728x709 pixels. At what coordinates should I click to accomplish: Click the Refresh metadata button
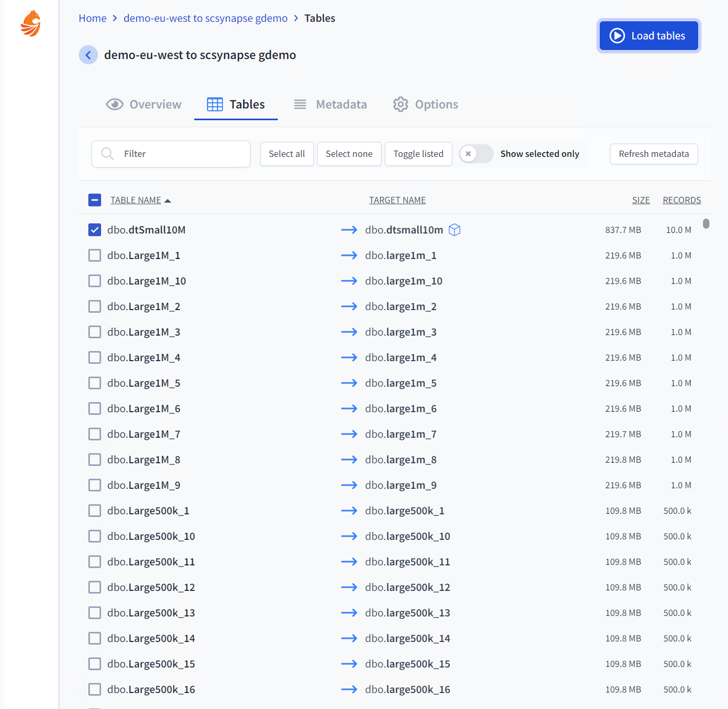653,154
